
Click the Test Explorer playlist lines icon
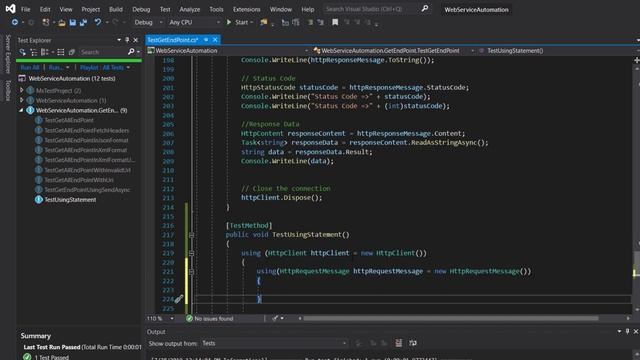coord(61,52)
